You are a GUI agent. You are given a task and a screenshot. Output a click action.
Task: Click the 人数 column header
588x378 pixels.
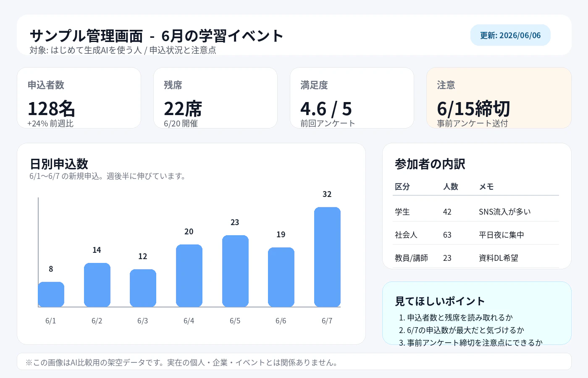click(451, 186)
